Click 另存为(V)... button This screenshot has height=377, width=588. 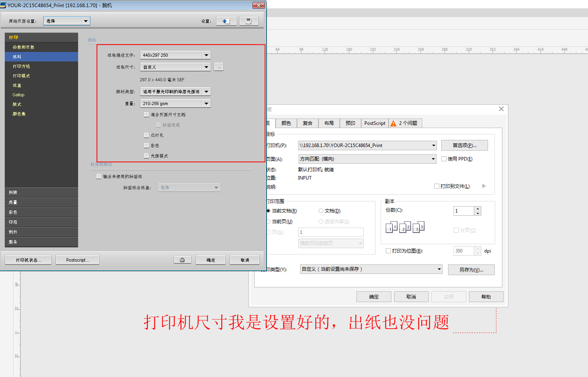click(471, 270)
